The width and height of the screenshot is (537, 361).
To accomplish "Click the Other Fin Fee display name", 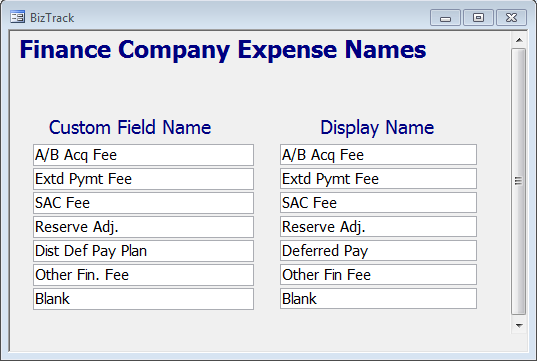I will coord(378,275).
